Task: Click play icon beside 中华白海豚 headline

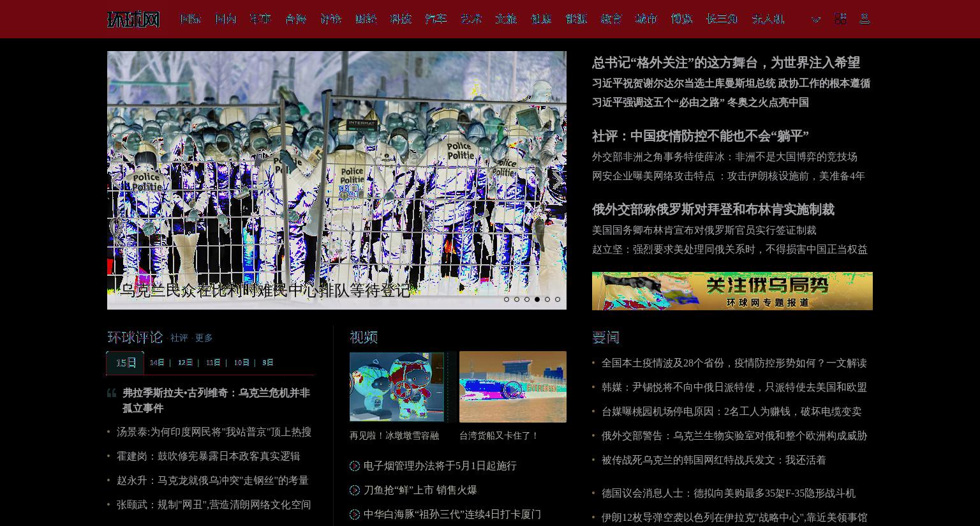Action: [355, 515]
